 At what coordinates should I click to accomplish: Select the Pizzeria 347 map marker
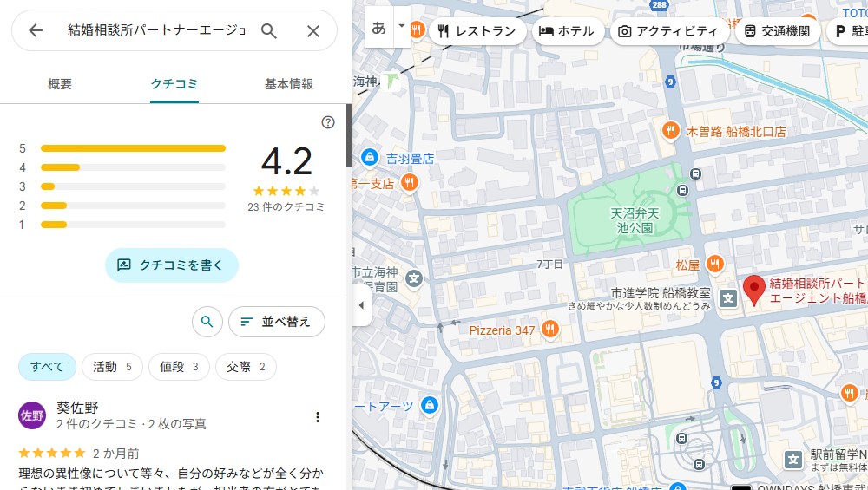(x=549, y=330)
